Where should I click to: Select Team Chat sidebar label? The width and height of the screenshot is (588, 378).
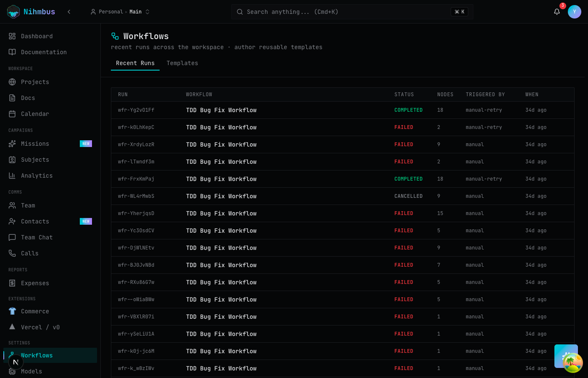(x=37, y=237)
